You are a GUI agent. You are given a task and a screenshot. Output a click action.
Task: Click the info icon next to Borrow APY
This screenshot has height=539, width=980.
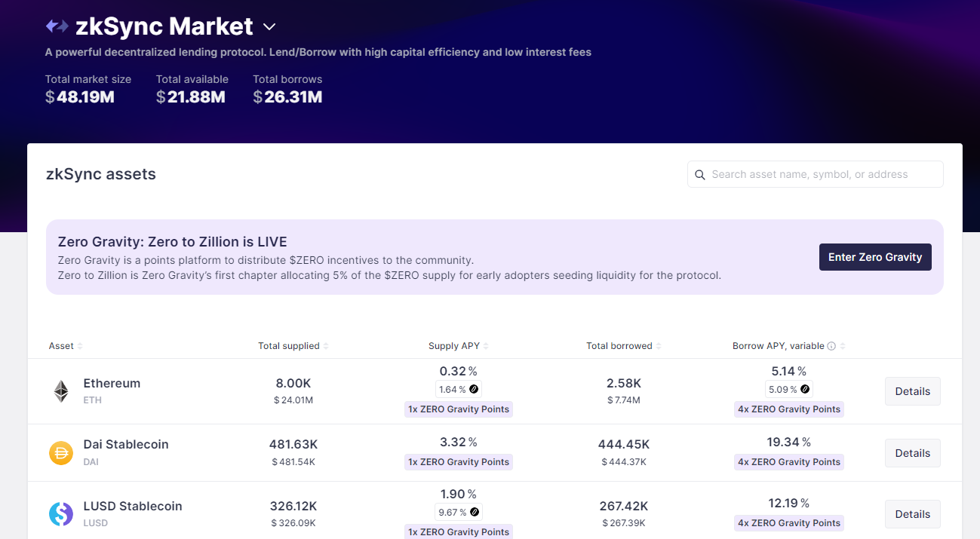[x=831, y=346]
